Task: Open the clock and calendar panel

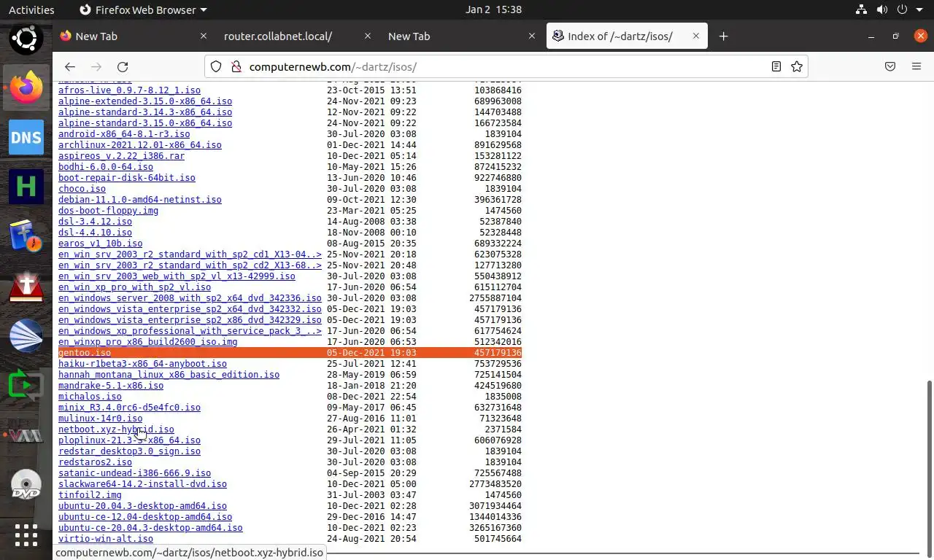Action: [493, 9]
